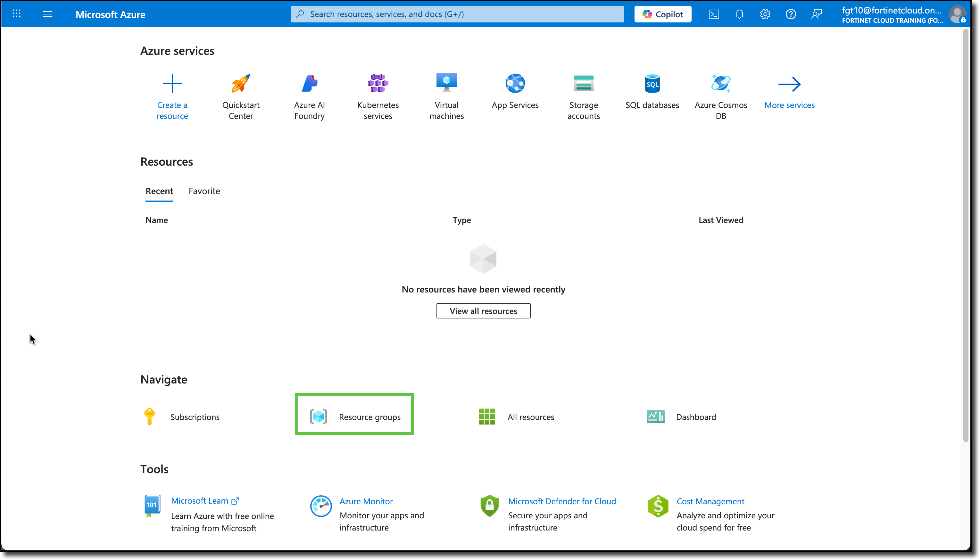
Task: Open the app launcher grid
Action: 17,13
